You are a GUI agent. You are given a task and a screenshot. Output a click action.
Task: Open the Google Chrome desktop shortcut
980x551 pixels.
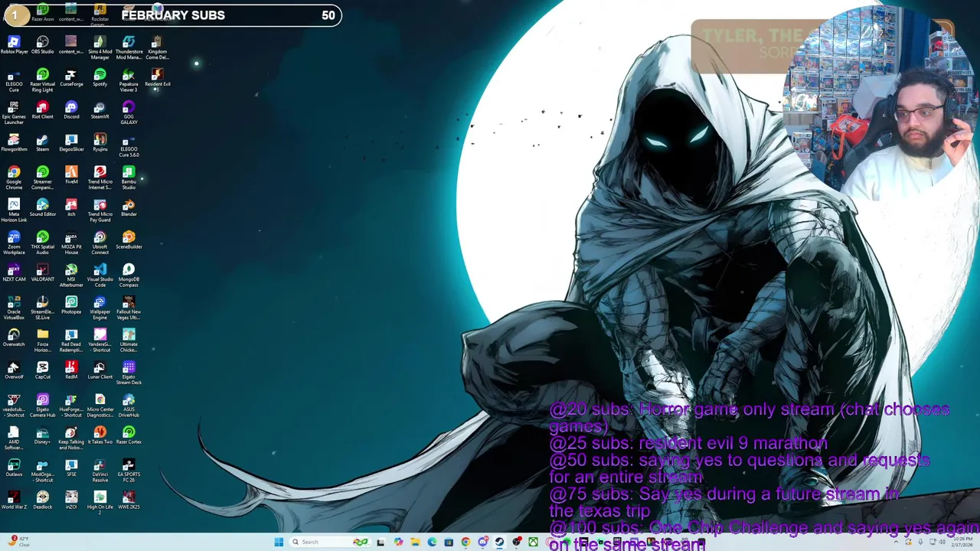point(14,178)
